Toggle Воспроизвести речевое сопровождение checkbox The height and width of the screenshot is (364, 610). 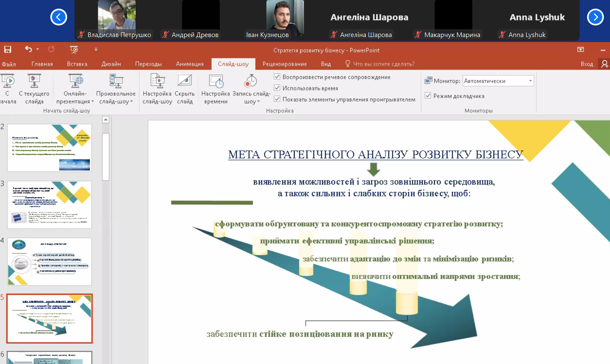point(277,77)
